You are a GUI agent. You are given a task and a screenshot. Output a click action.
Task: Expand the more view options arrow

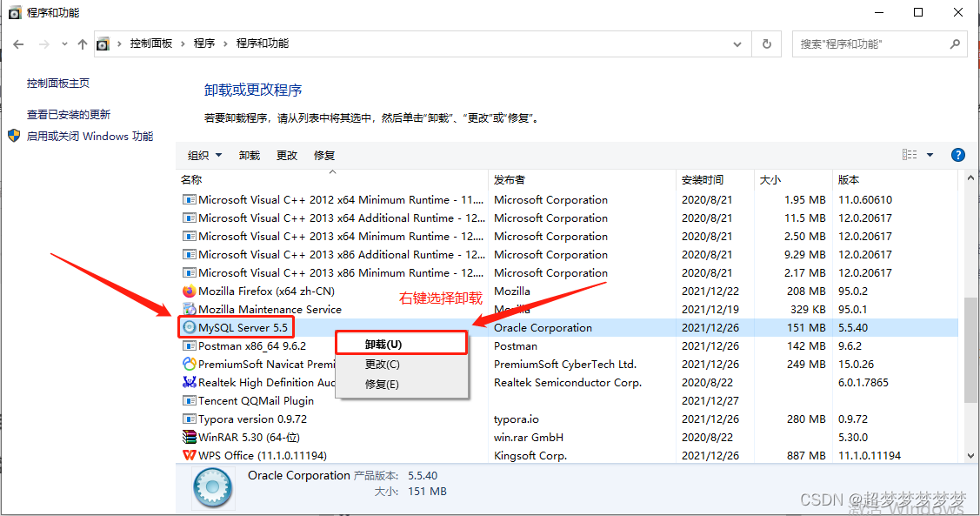click(930, 155)
